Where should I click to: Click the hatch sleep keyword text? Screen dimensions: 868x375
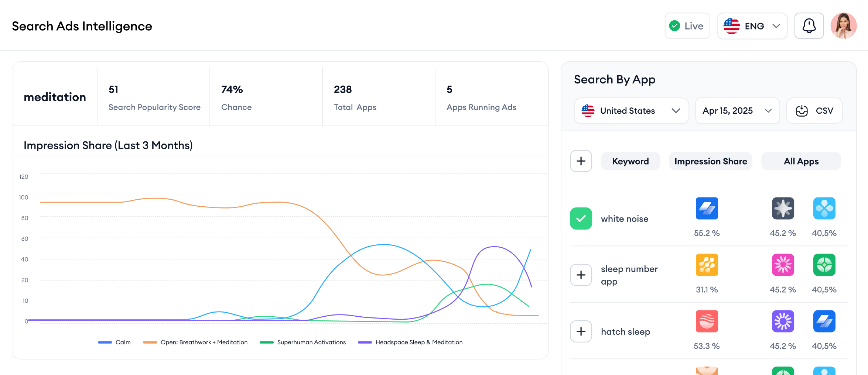point(625,332)
